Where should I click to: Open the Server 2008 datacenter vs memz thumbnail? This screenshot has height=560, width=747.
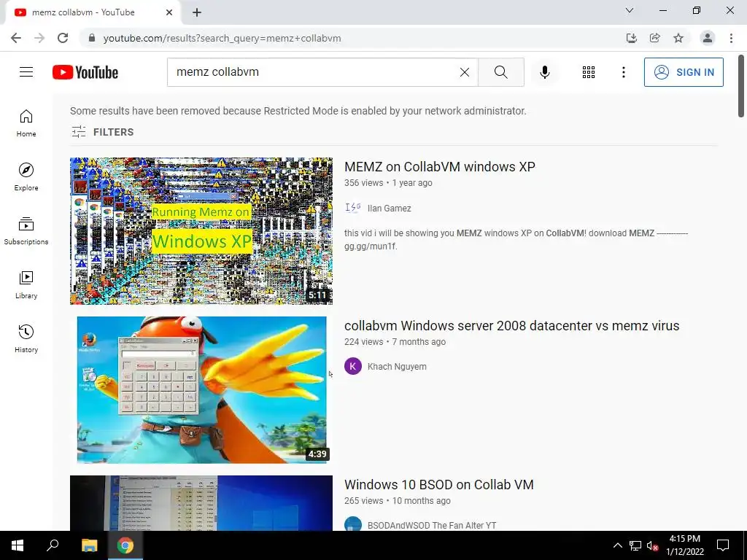point(201,390)
